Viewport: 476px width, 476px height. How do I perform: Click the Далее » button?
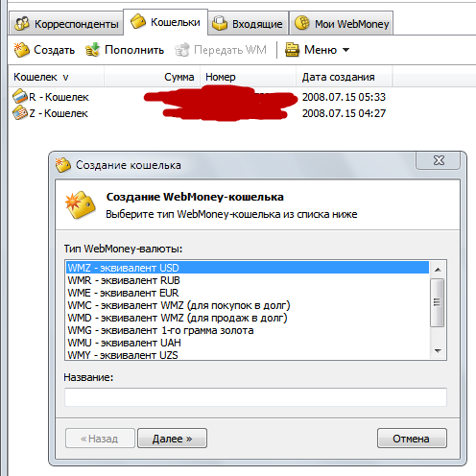(172, 439)
